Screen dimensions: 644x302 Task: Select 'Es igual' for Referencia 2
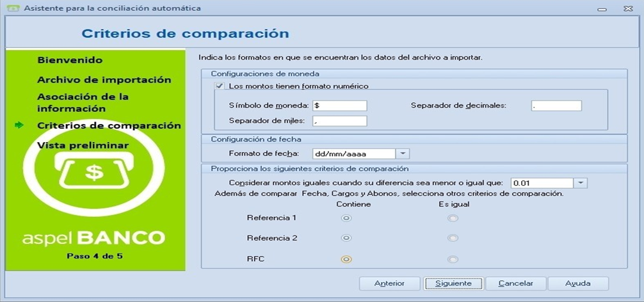[x=453, y=238]
